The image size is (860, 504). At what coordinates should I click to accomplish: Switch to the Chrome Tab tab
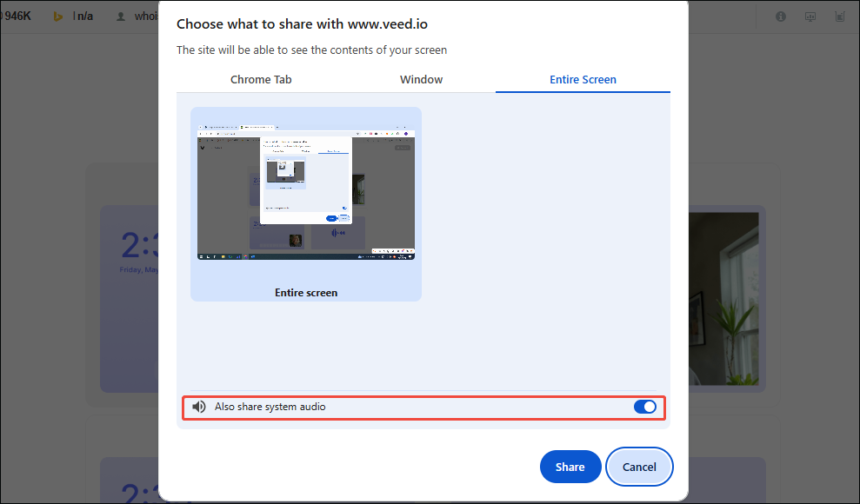pyautogui.click(x=261, y=79)
